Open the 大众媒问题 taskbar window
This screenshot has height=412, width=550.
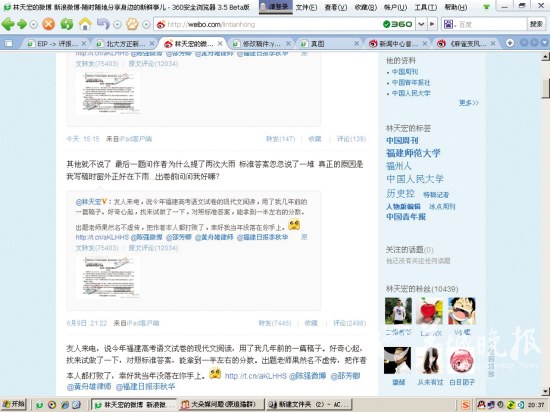click(x=221, y=405)
